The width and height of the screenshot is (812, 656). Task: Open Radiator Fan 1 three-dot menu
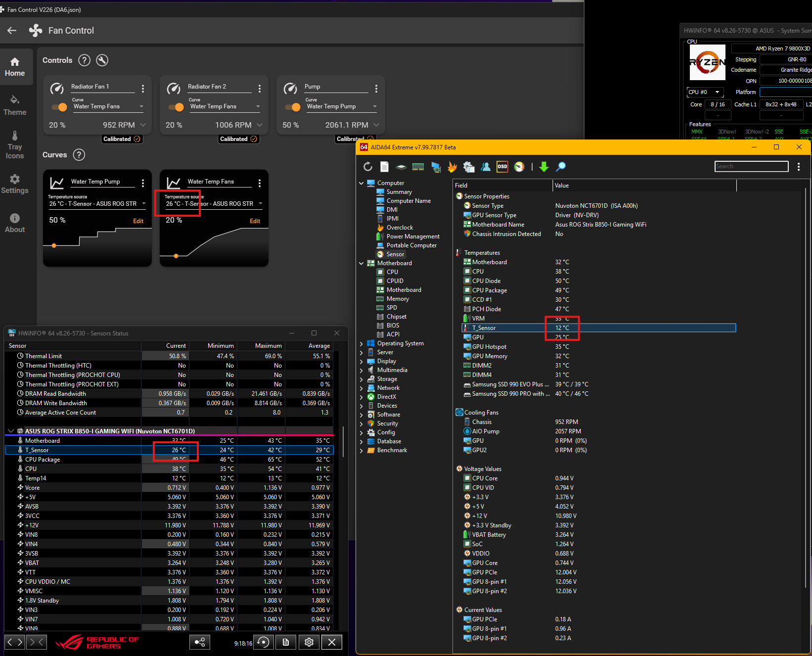(143, 89)
